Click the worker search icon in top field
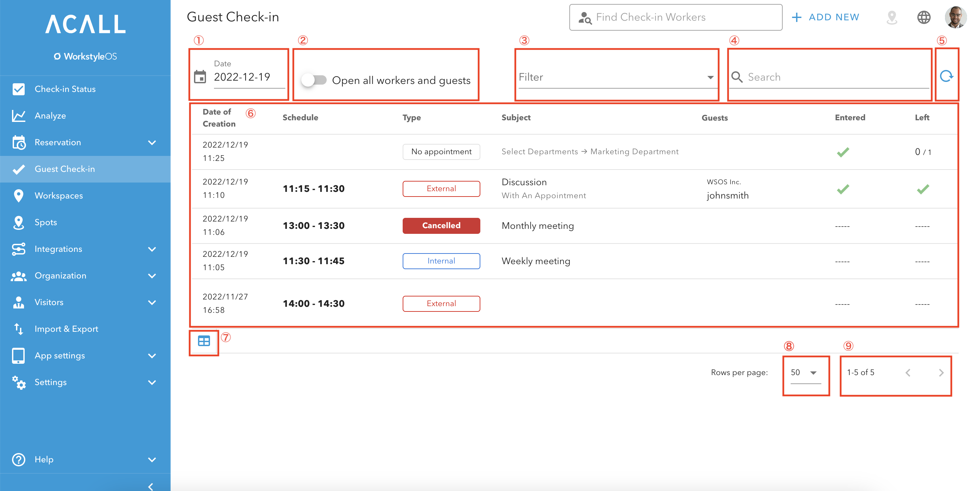This screenshot has height=491, width=980. 585,17
